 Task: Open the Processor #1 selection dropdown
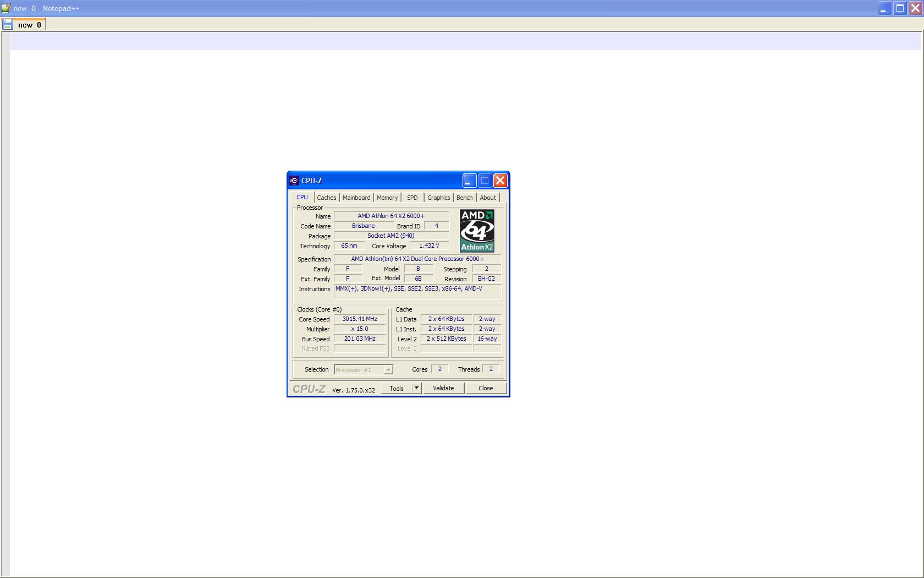pyautogui.click(x=364, y=370)
